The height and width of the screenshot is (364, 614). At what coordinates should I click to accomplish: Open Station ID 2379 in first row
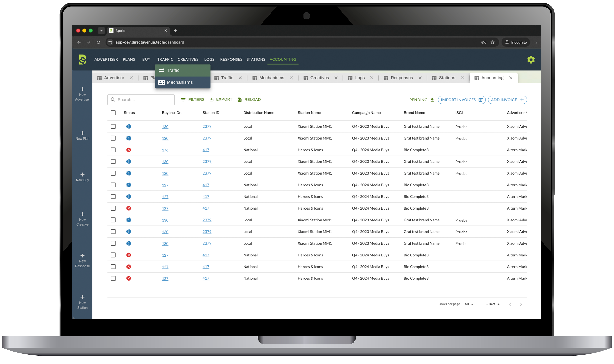click(207, 127)
